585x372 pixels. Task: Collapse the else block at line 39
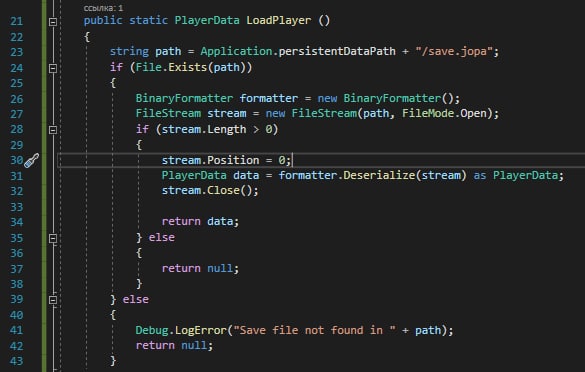point(53,300)
